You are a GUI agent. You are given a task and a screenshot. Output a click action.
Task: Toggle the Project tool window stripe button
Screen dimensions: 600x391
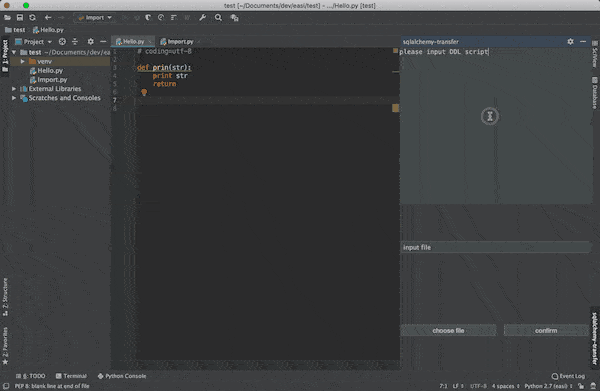[x=5, y=55]
